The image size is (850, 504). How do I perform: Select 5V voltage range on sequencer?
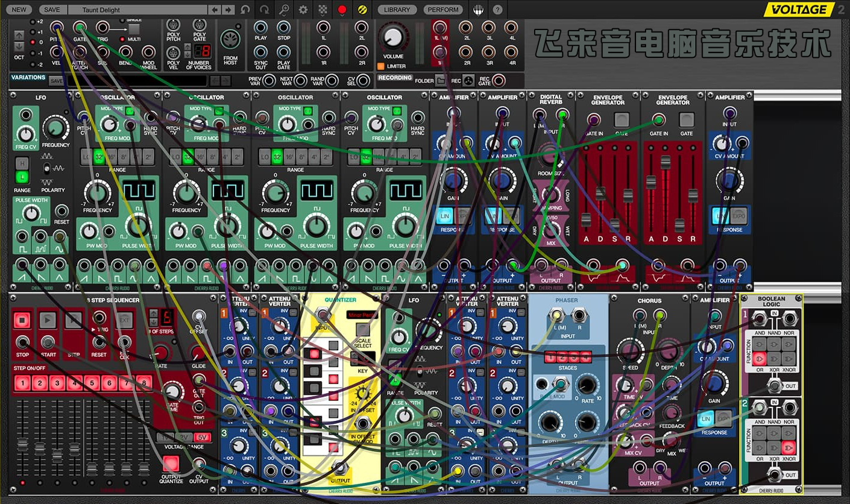(203, 437)
